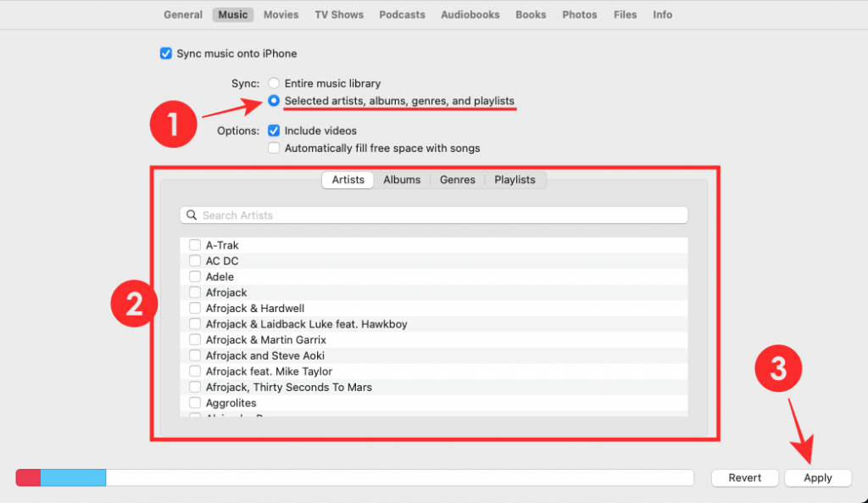Select Entire music library radio option
Viewport: 868px width, 503px height.
tap(273, 83)
